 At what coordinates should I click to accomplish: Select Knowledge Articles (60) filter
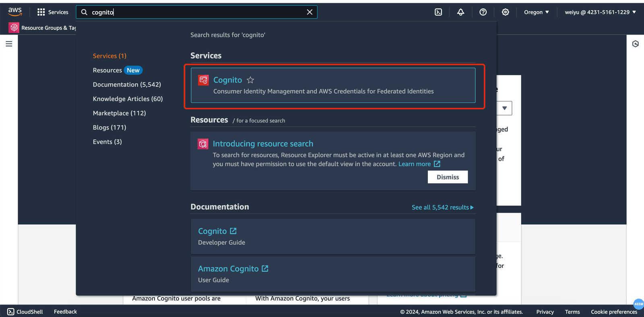pyautogui.click(x=128, y=99)
